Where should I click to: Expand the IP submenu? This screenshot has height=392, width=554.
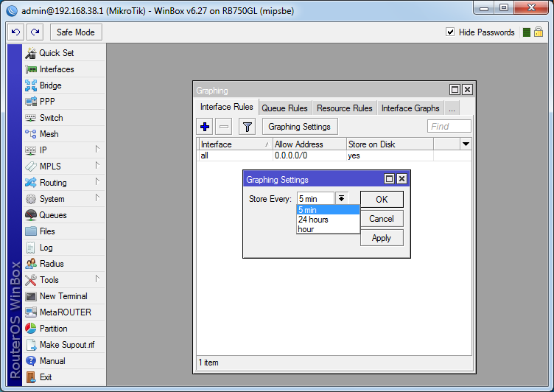[97, 150]
